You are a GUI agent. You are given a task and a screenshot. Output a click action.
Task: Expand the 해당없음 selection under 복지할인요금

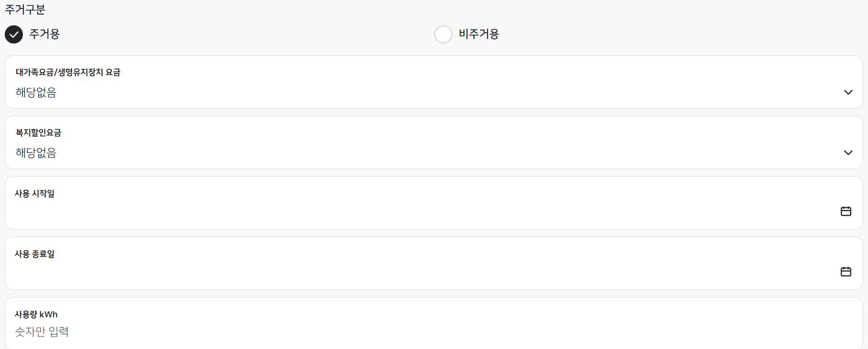pos(36,152)
